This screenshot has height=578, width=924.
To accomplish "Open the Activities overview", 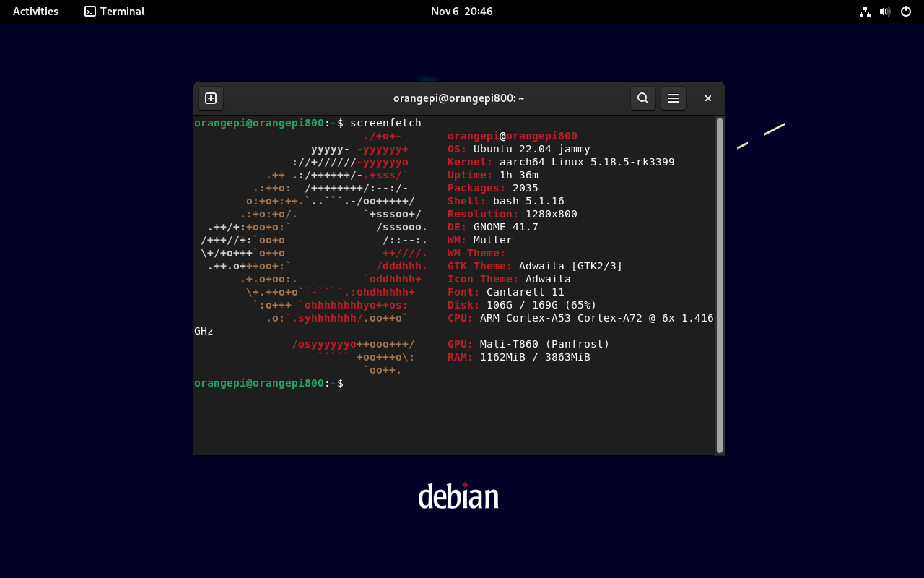I will point(35,12).
